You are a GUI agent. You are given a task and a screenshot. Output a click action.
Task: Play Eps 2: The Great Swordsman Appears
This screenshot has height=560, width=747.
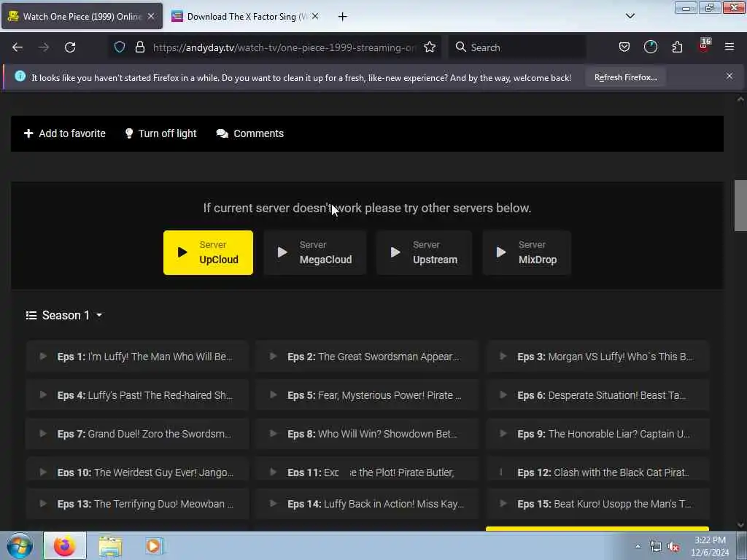coord(367,356)
